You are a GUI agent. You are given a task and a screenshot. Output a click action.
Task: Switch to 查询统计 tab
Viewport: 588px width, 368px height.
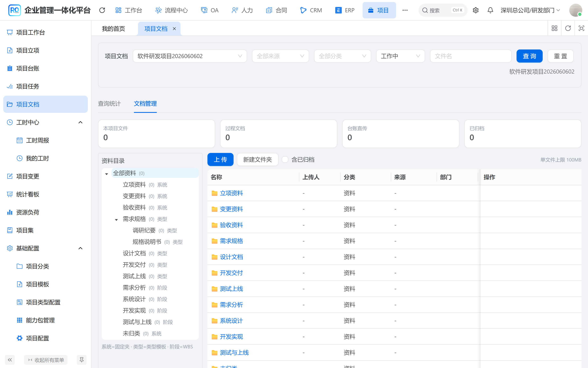(x=109, y=104)
